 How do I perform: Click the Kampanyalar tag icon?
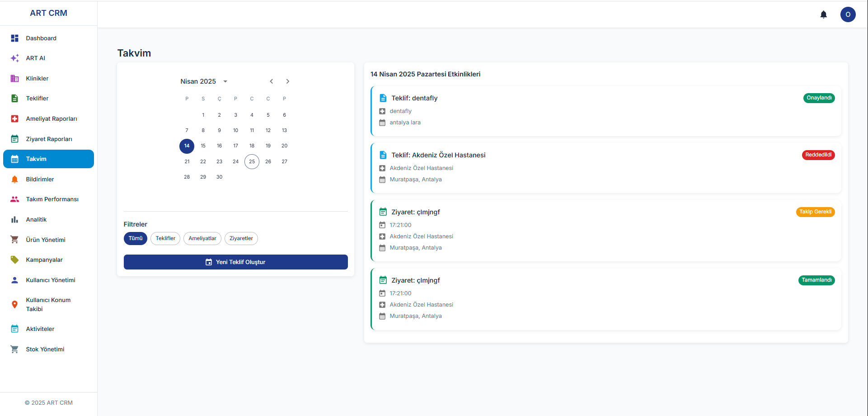14,260
